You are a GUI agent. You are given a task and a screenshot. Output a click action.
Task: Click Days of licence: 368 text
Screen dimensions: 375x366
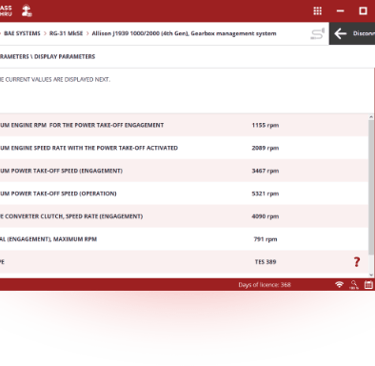coord(264,285)
